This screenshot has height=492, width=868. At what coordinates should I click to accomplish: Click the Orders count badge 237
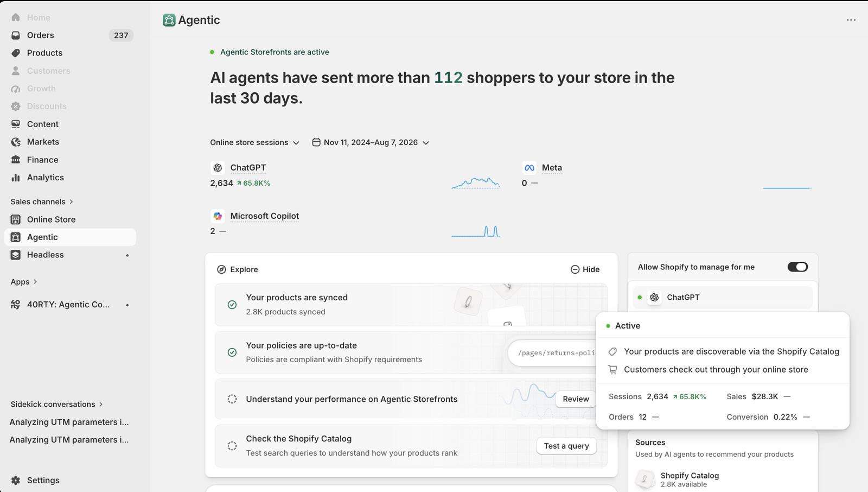tap(121, 35)
